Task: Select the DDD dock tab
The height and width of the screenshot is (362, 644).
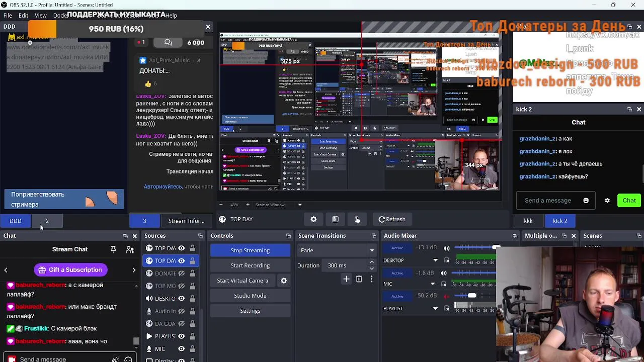Action: tap(16, 221)
